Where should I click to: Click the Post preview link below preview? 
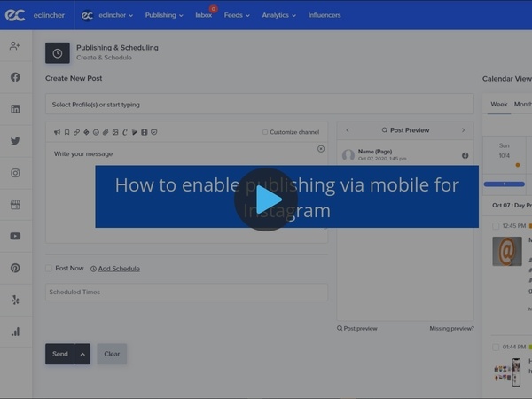coord(357,328)
